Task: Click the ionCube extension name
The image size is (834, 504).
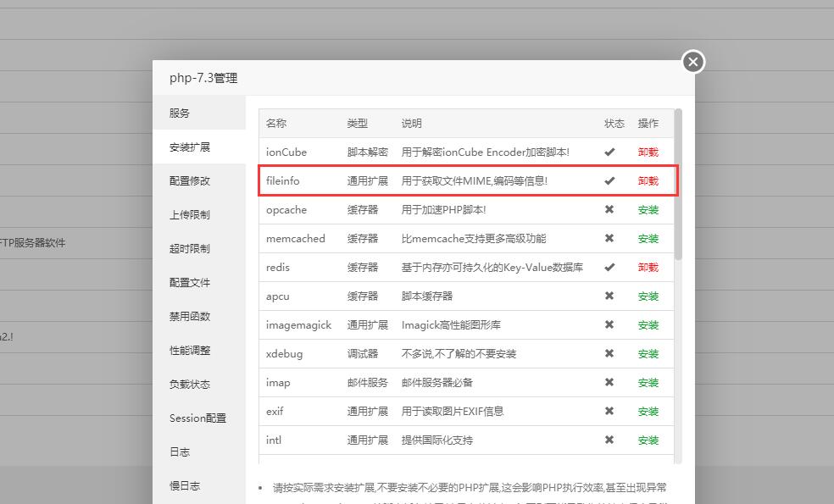Action: tap(286, 152)
